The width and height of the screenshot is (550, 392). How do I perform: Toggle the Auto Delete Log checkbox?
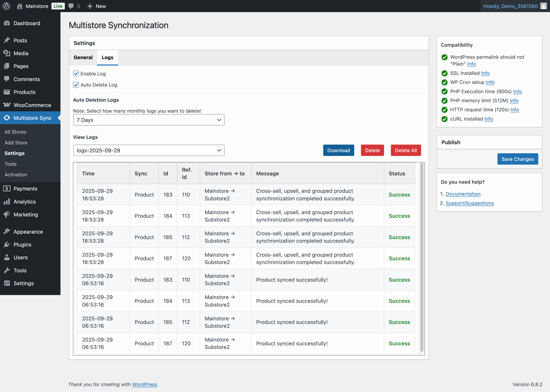(76, 85)
